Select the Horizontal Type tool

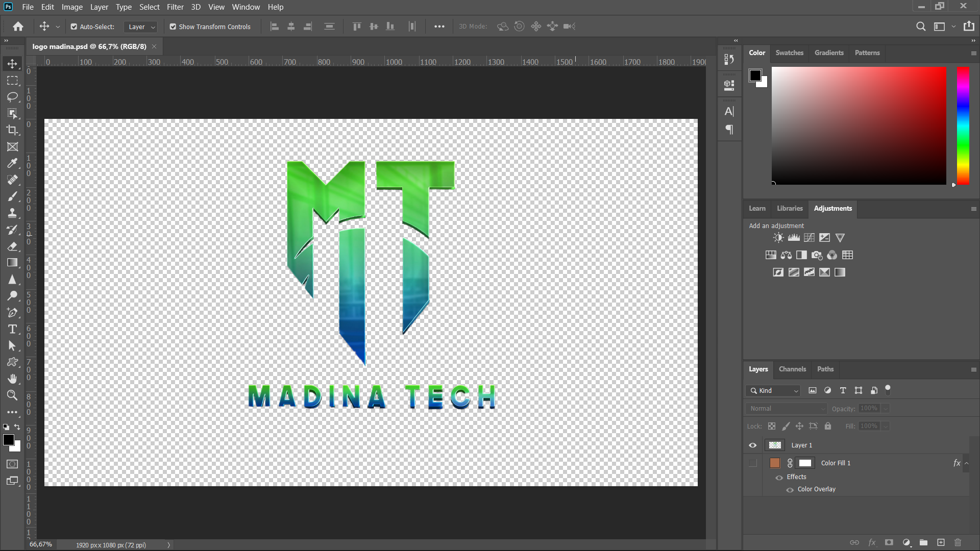tap(12, 329)
